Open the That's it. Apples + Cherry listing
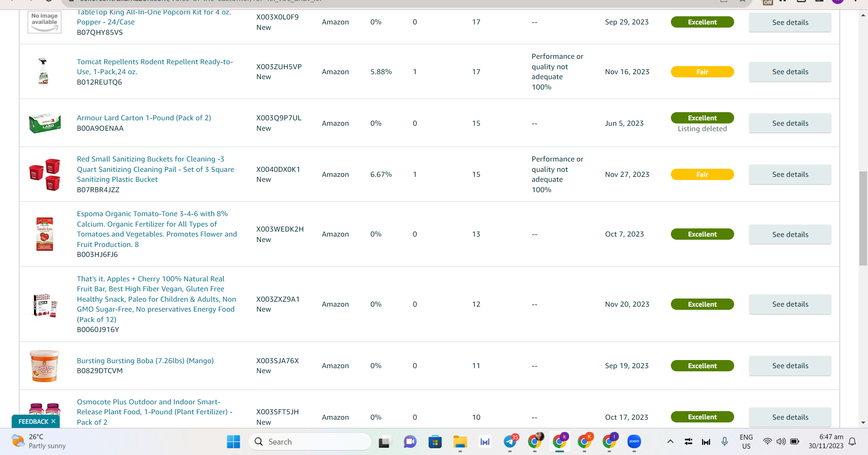 click(156, 299)
